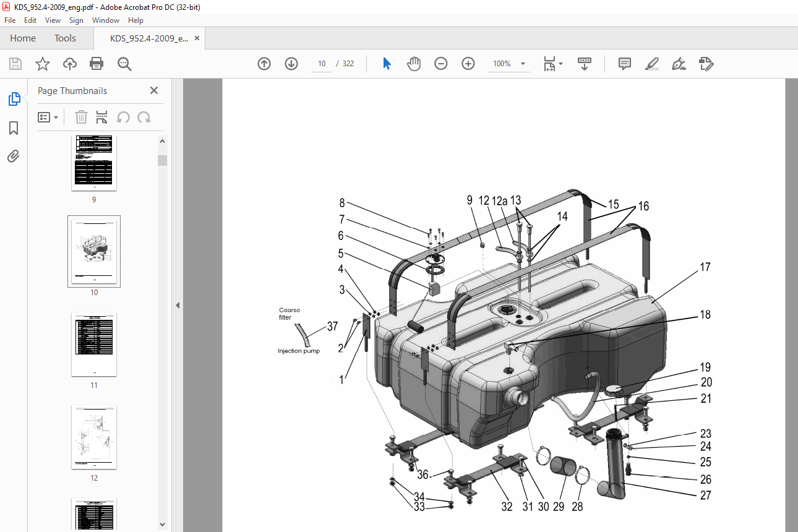Activate the Hand pan tool

pos(414,64)
